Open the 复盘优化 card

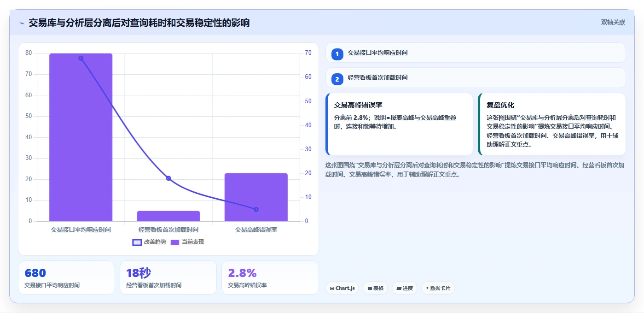click(x=552, y=124)
